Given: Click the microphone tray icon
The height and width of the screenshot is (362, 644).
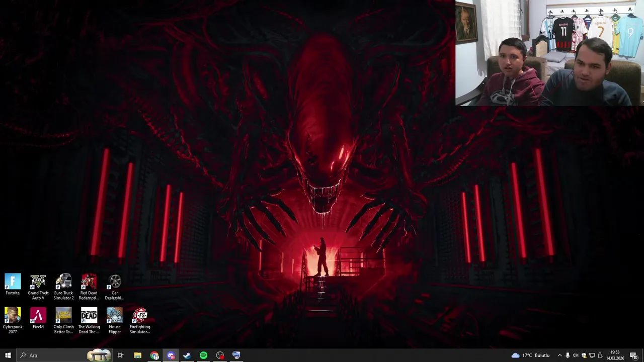Looking at the screenshot, I should (568, 355).
